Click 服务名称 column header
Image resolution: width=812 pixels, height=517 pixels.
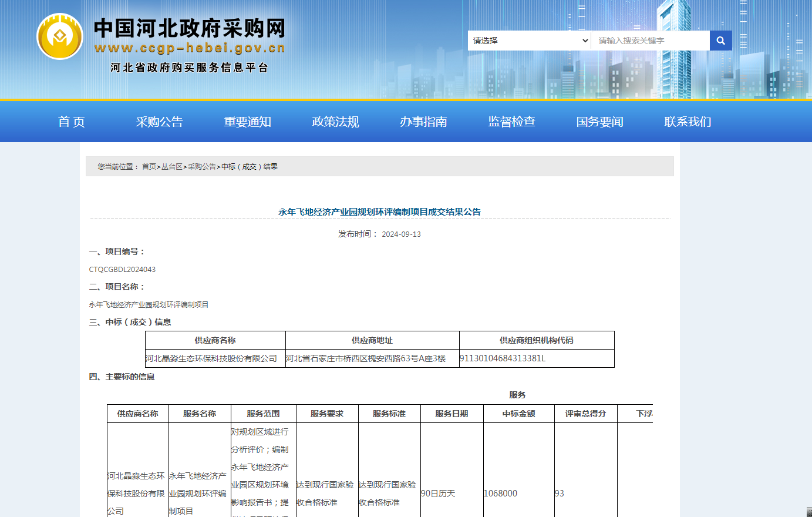(200, 414)
